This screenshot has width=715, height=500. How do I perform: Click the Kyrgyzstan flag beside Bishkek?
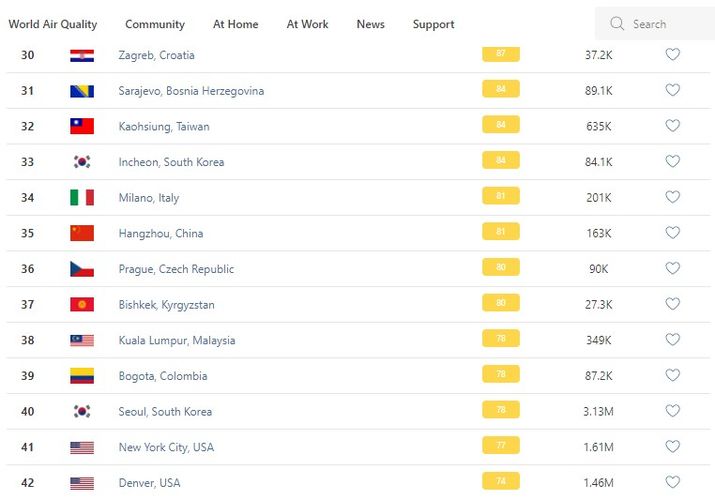(x=82, y=304)
